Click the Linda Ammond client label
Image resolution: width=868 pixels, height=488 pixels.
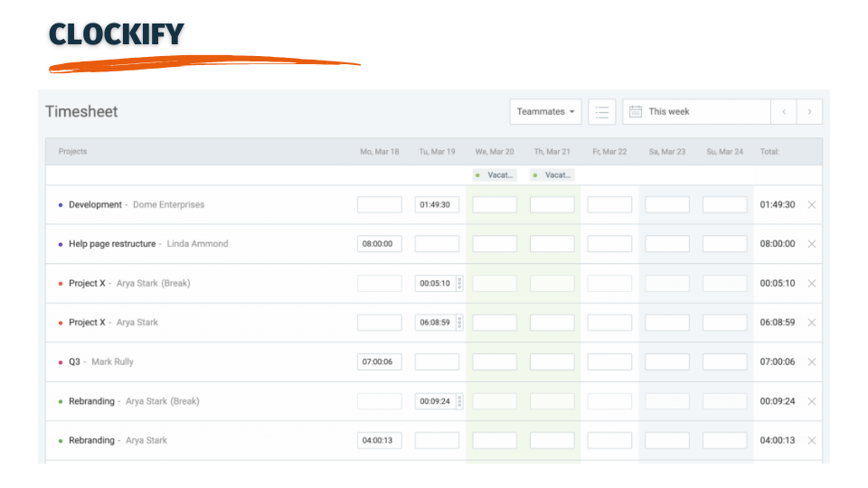coord(198,244)
